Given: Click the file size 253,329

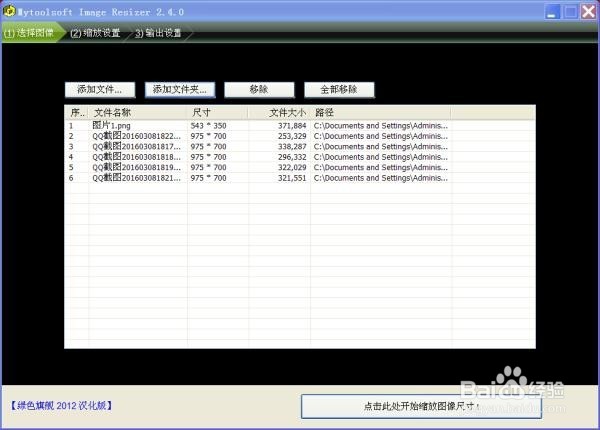Looking at the screenshot, I should [x=292, y=136].
